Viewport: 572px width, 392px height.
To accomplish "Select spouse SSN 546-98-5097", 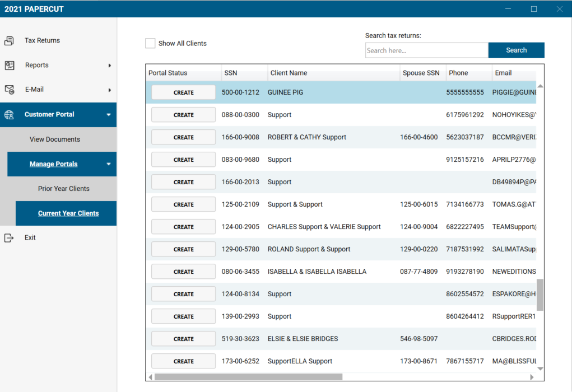I will click(x=419, y=339).
